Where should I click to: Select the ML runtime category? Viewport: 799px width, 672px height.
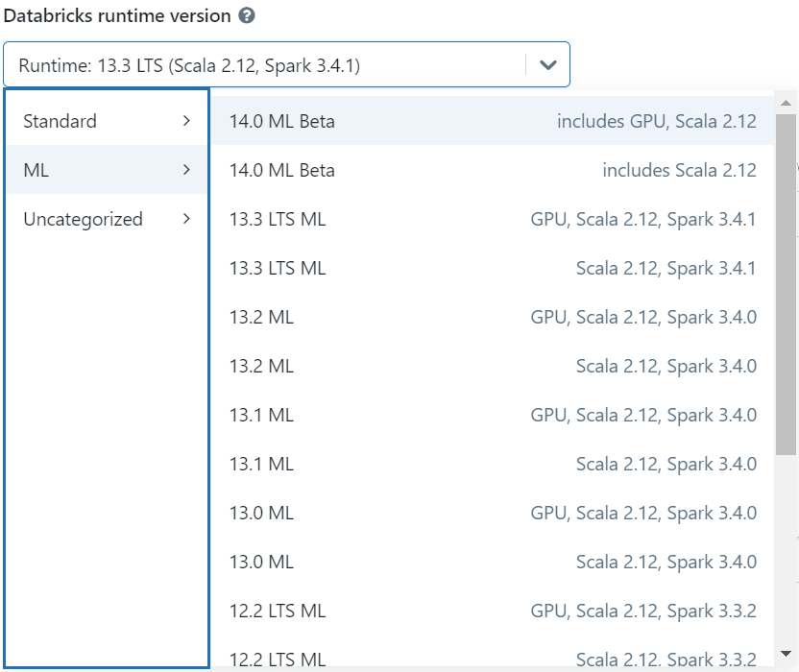coord(107,170)
